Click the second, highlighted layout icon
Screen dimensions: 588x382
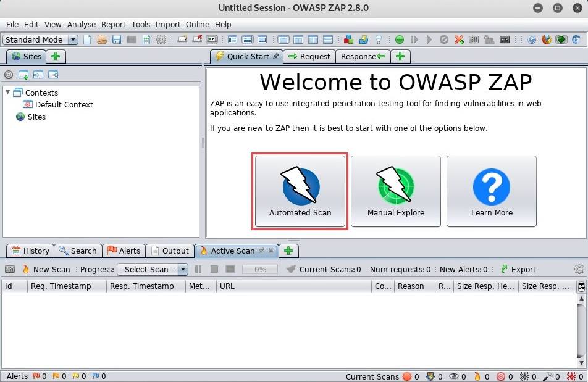tap(248, 39)
